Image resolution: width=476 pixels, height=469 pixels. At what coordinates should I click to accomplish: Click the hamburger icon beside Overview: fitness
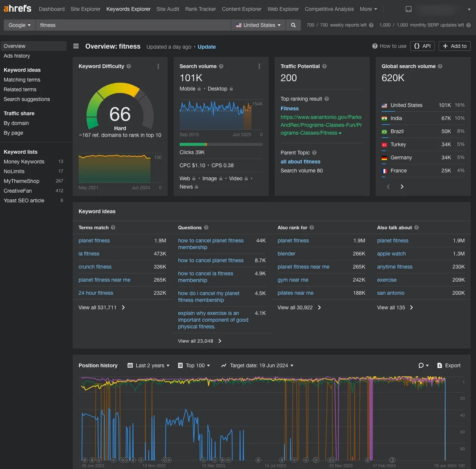76,46
